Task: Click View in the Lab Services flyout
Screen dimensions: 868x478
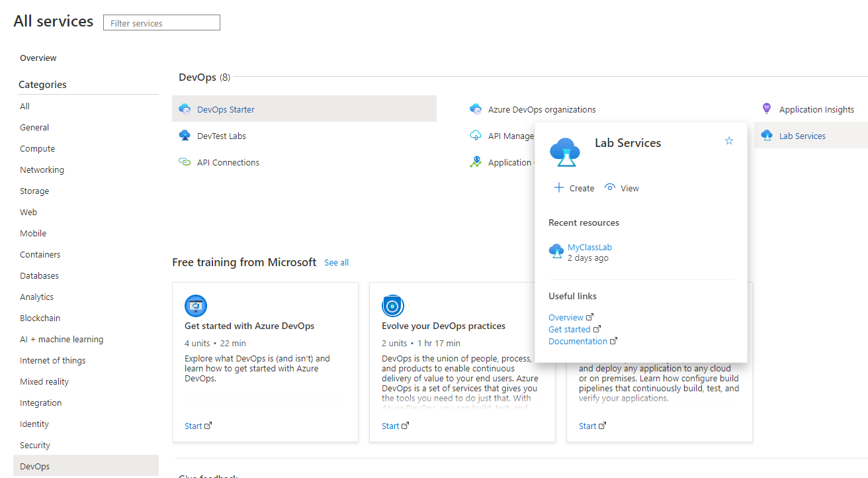Action: (621, 187)
